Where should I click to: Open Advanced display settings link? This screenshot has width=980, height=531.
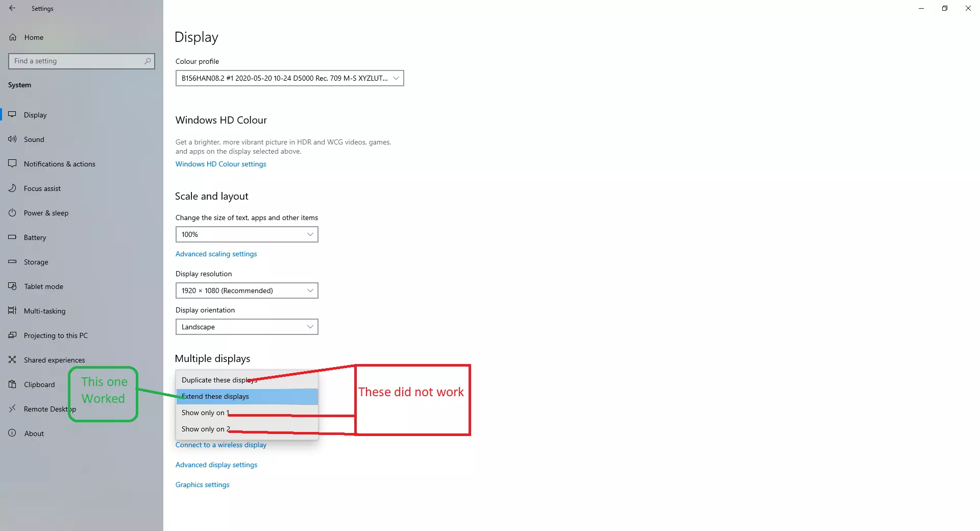point(216,465)
